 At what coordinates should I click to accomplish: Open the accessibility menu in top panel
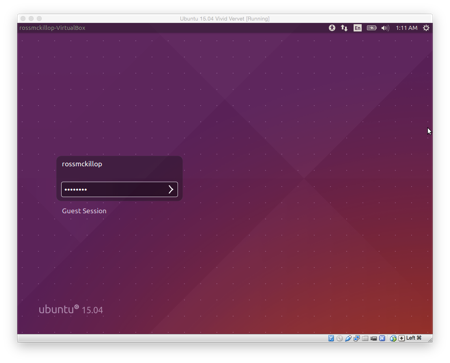coord(332,28)
